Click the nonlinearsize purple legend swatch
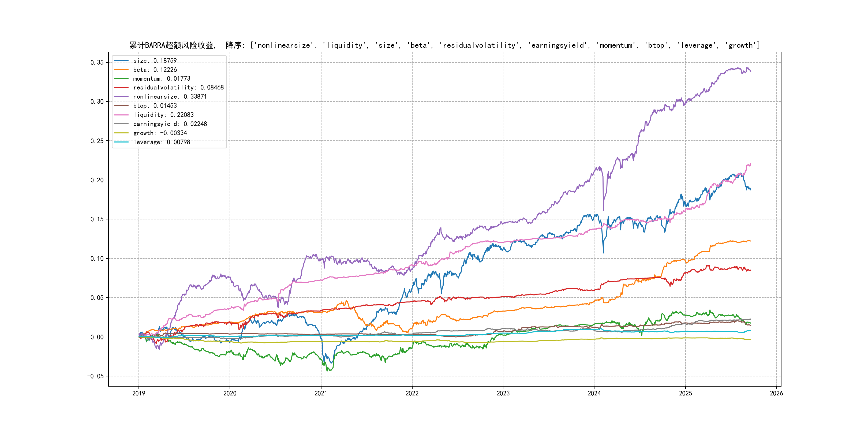 [121, 97]
